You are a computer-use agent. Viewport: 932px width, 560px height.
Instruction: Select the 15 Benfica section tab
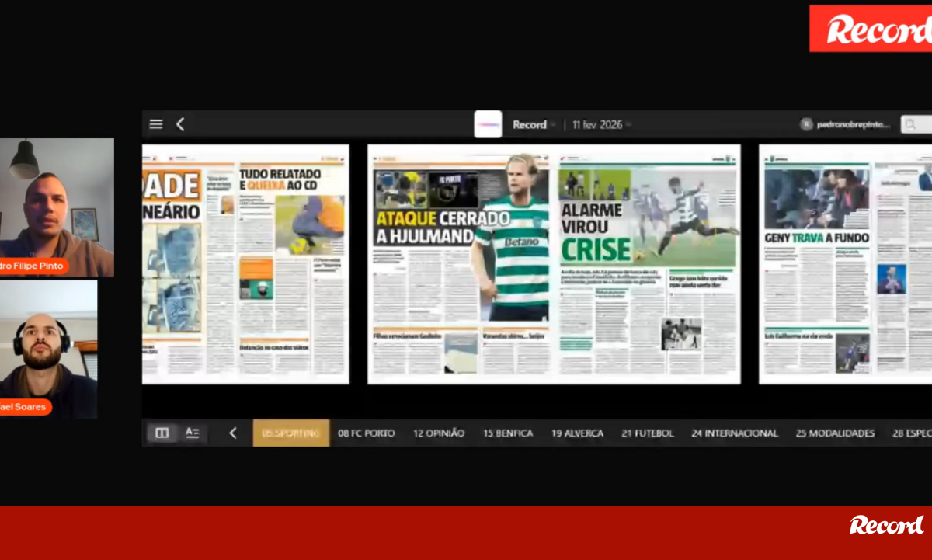[508, 433]
